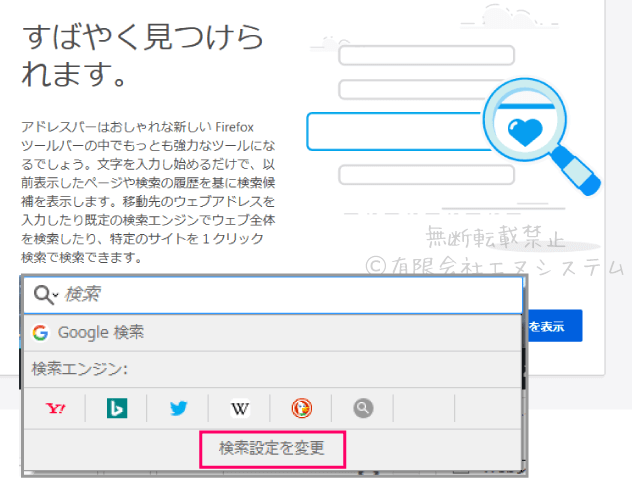Select the Google 検索 suggestion row

[x=273, y=333]
